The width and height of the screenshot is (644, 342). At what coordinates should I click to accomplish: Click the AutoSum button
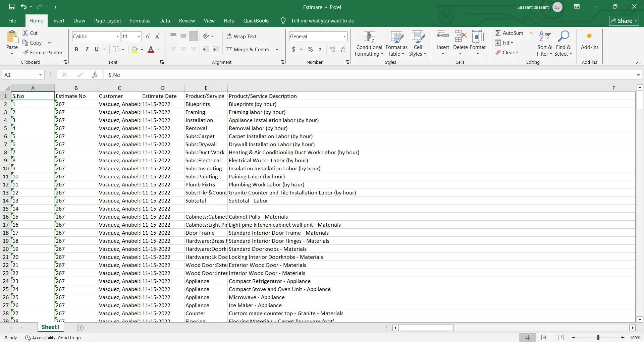(509, 33)
